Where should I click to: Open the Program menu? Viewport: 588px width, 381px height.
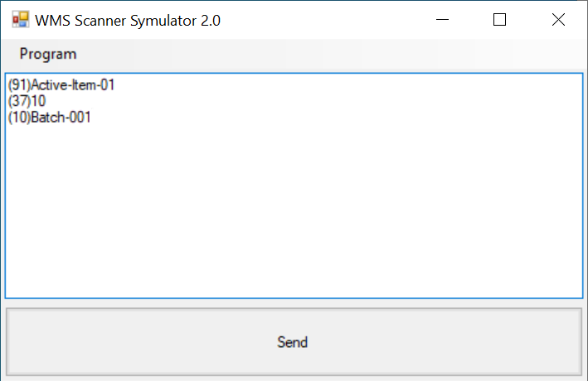click(x=48, y=55)
